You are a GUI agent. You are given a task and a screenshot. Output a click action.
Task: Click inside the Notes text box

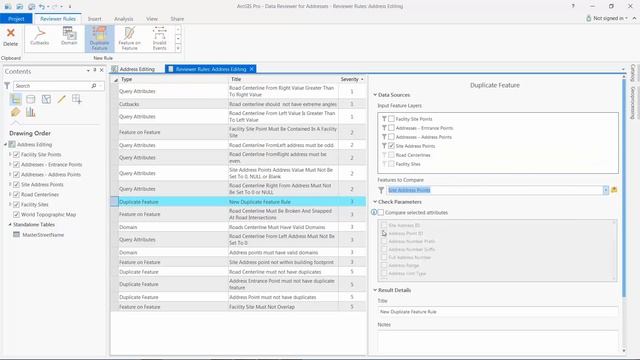click(x=498, y=341)
